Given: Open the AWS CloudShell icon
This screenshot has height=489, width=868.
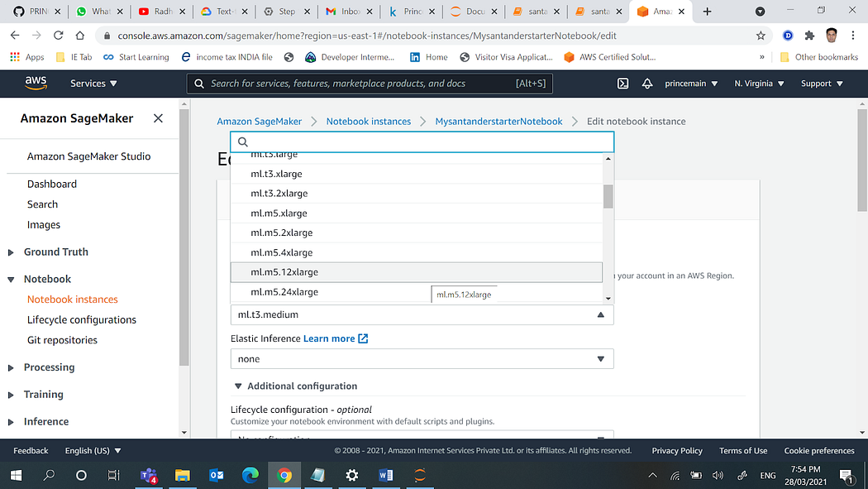Looking at the screenshot, I should coord(622,84).
